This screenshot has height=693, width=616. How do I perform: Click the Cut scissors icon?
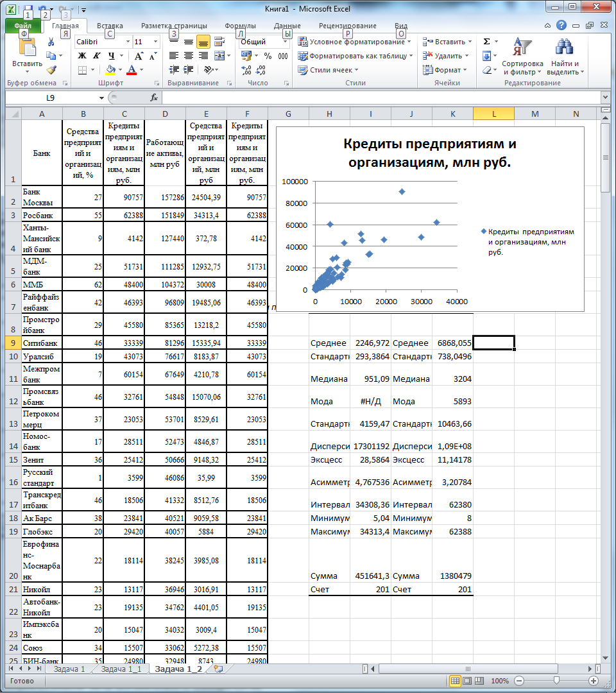pos(51,42)
